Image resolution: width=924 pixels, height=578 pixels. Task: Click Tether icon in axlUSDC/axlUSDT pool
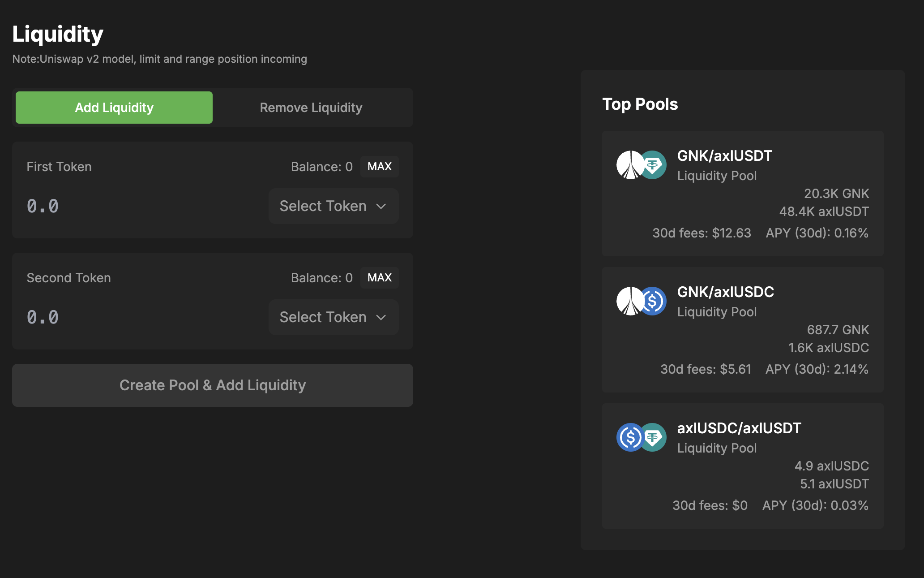pos(654,437)
